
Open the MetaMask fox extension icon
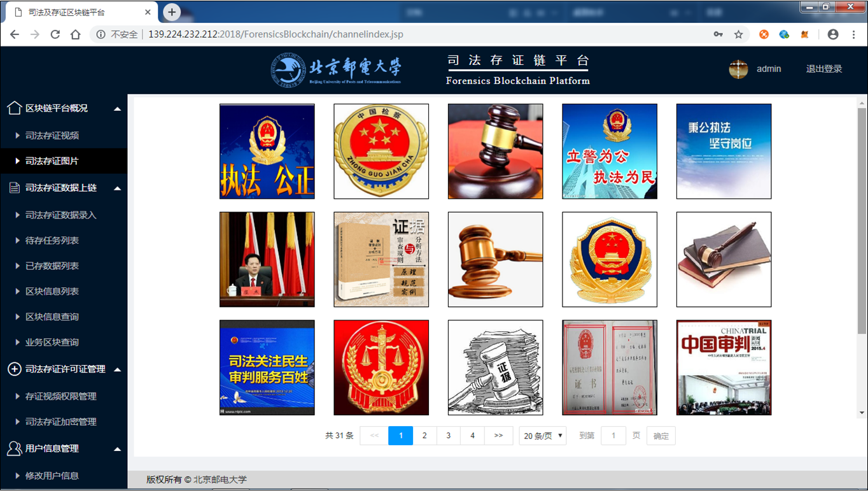coord(804,34)
